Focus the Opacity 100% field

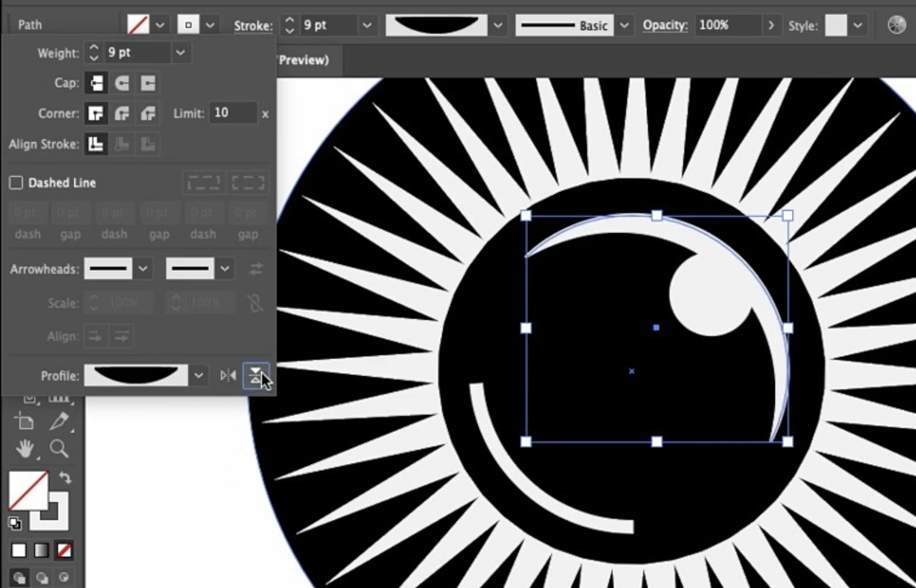click(x=728, y=25)
